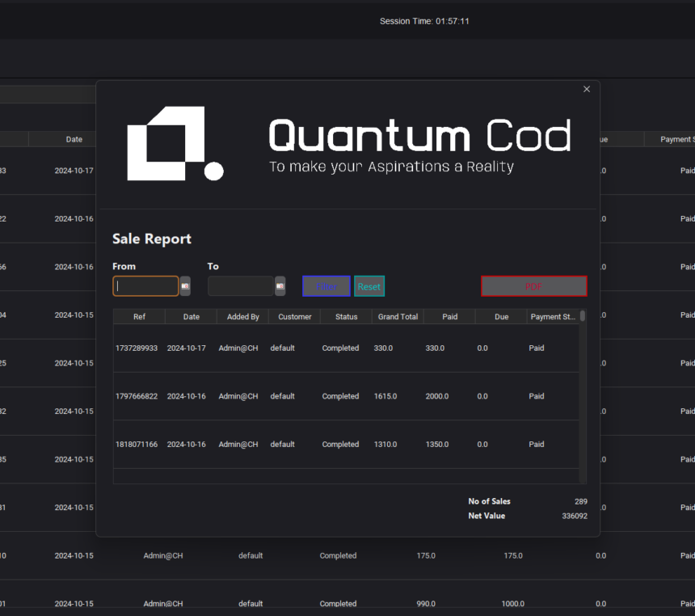This screenshot has width=695, height=616.
Task: Sort the report by Date column
Action: point(191,317)
